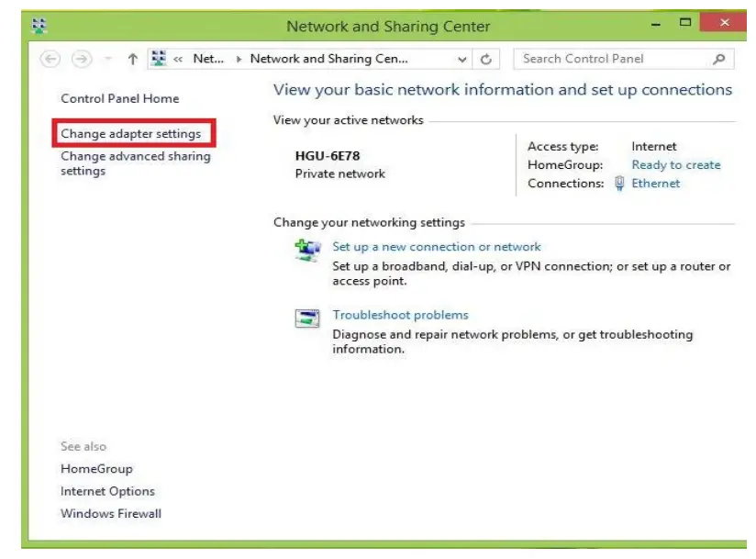Image resolution: width=756 pixels, height=559 pixels.
Task: Click in the Search Control Panel field
Action: 610,60
